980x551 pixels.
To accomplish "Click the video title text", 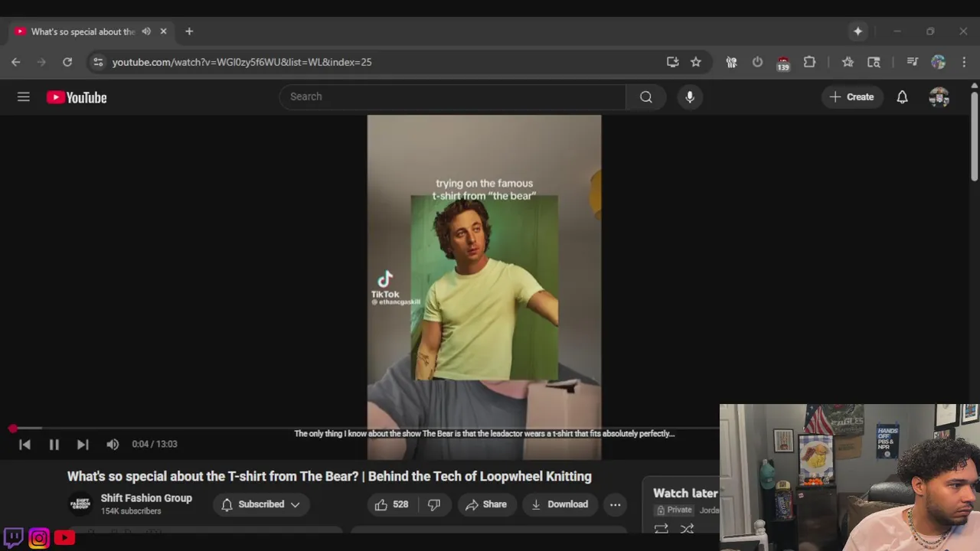I will [x=329, y=476].
